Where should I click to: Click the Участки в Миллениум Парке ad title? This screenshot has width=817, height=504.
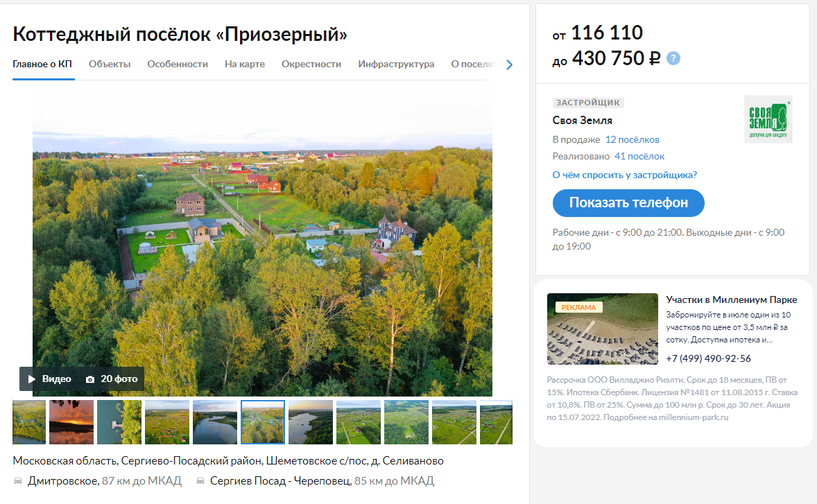732,300
